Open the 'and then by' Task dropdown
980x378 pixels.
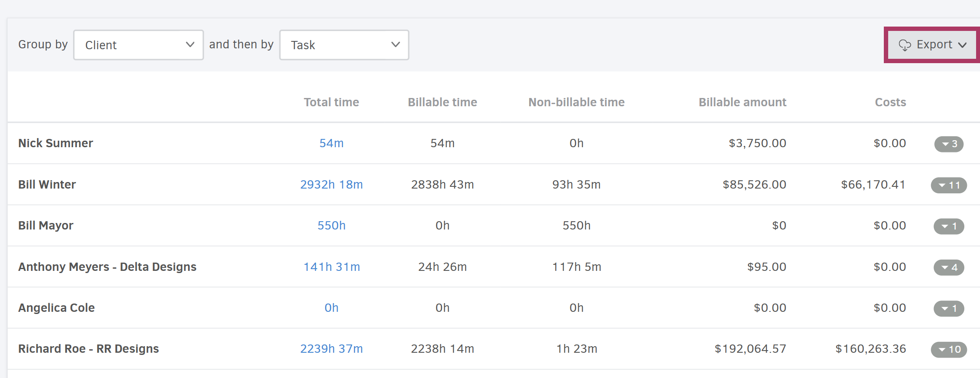344,45
